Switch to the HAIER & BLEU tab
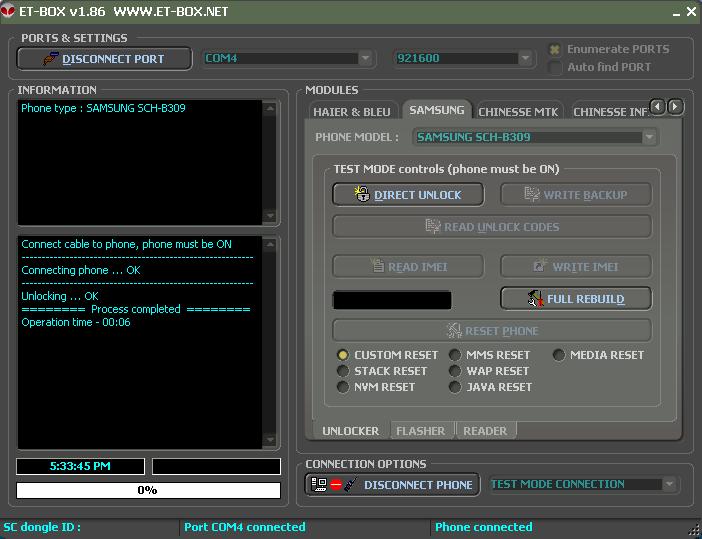 [352, 111]
